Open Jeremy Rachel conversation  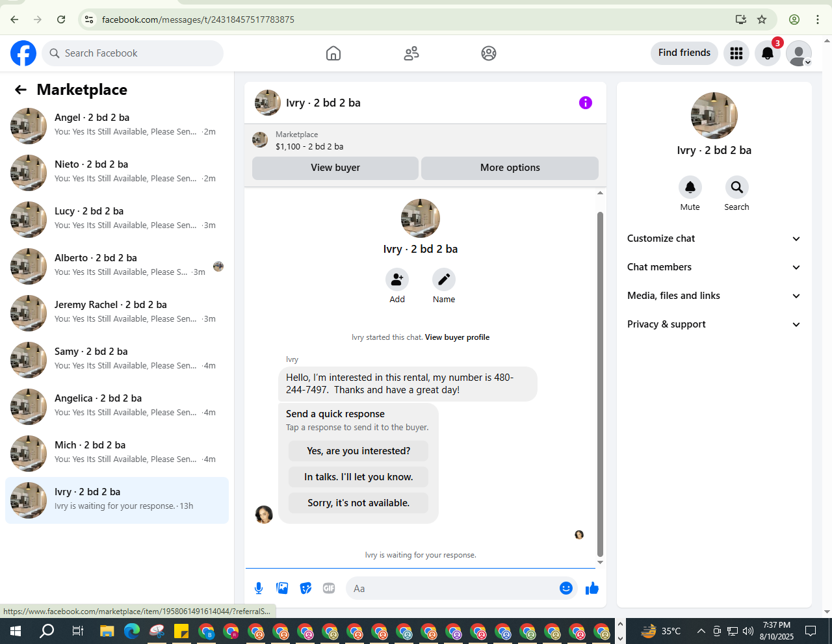(117, 313)
